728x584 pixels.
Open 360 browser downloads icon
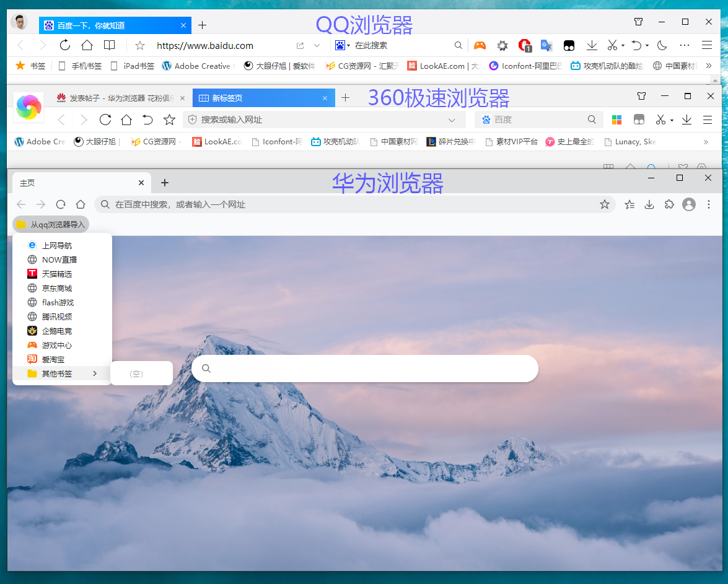click(x=686, y=120)
